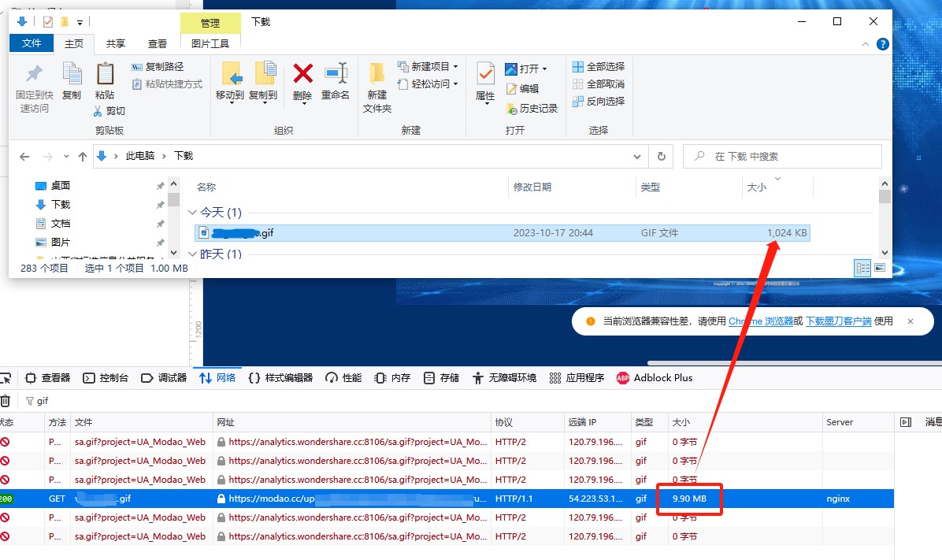The width and height of the screenshot is (942, 560).
Task: Click Select All (全部选择)
Action: [599, 67]
